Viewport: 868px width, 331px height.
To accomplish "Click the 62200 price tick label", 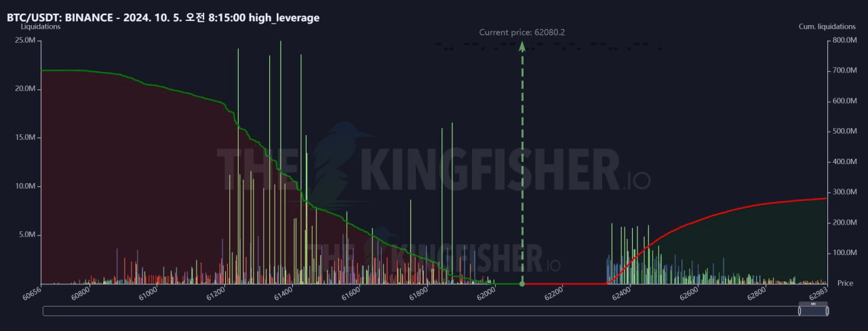I will 553,294.
